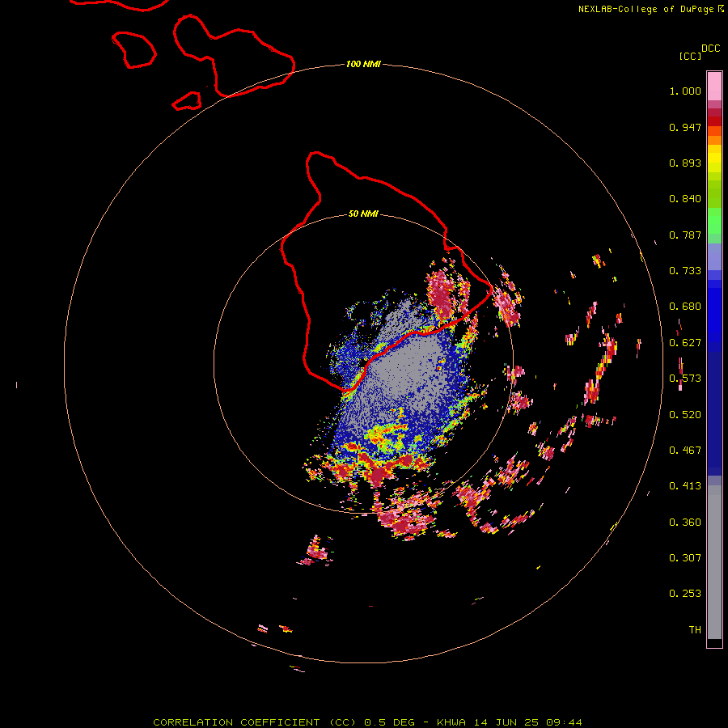Select the 0.253 scale value
Viewport: 728px width, 728px height.
[685, 594]
